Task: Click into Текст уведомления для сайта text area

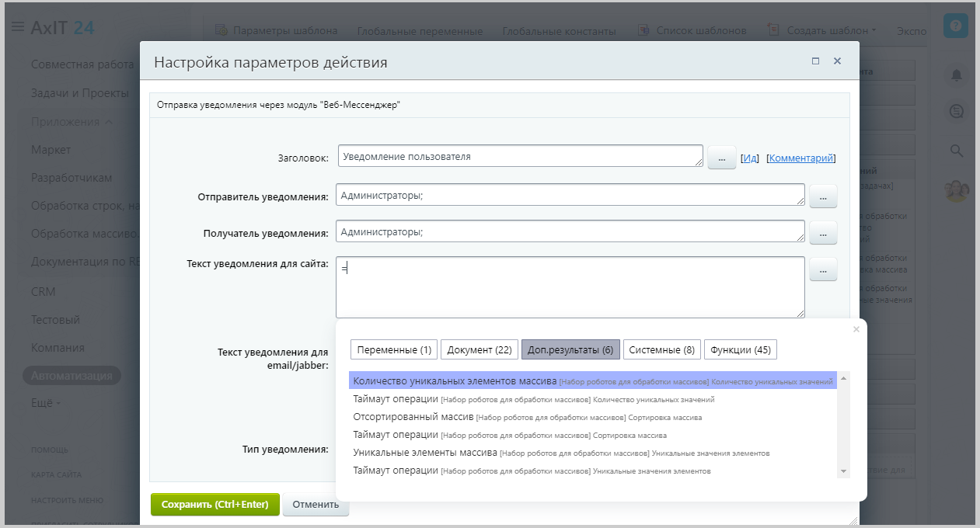Action: click(x=570, y=287)
